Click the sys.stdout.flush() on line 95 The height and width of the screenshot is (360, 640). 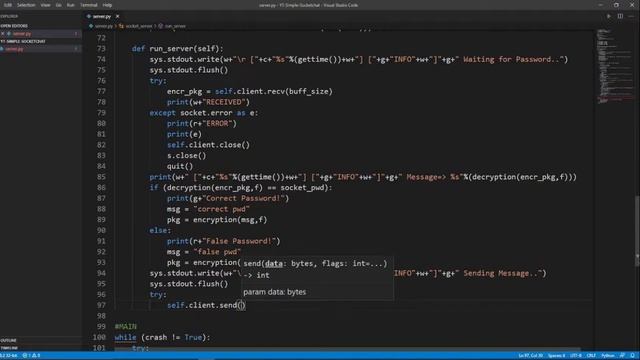189,284
